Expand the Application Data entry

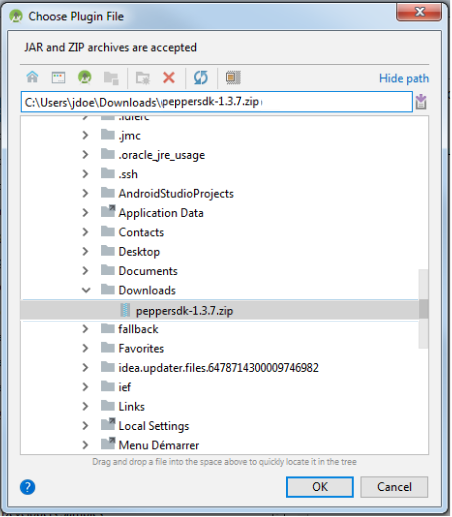pyautogui.click(x=85, y=213)
